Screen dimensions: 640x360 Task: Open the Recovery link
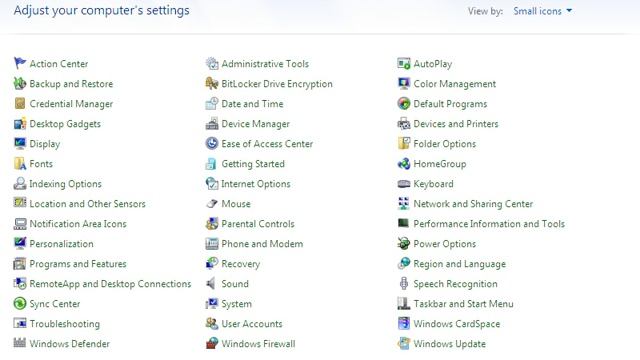240,264
